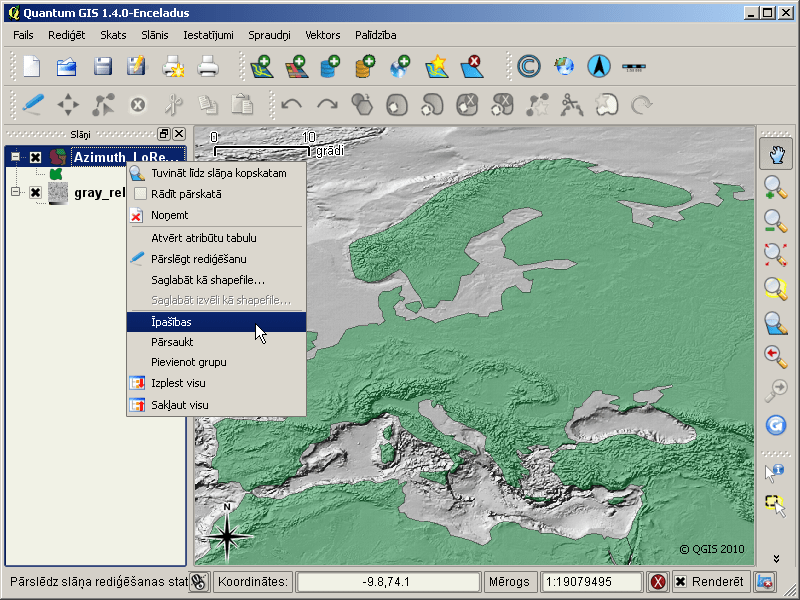The image size is (800, 600).
Task: Choose Tuvināt līdz slāņa kopskatam
Action: coord(216,173)
